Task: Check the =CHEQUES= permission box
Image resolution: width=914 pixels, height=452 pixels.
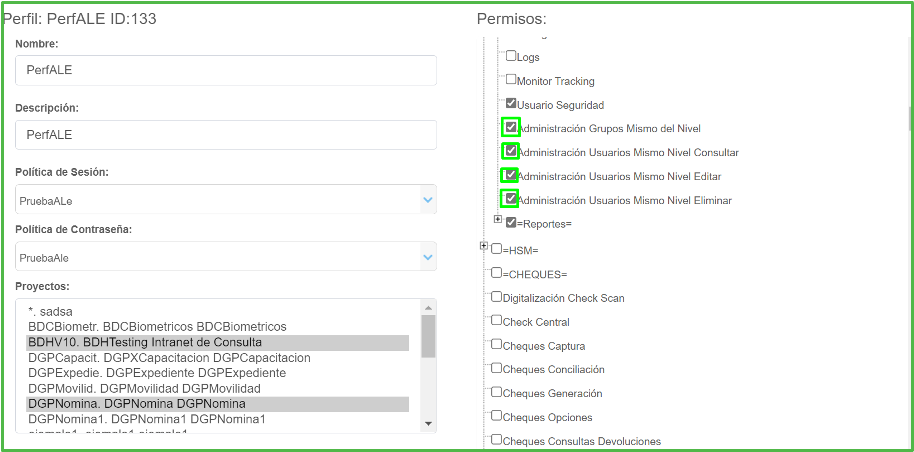Action: pos(496,273)
